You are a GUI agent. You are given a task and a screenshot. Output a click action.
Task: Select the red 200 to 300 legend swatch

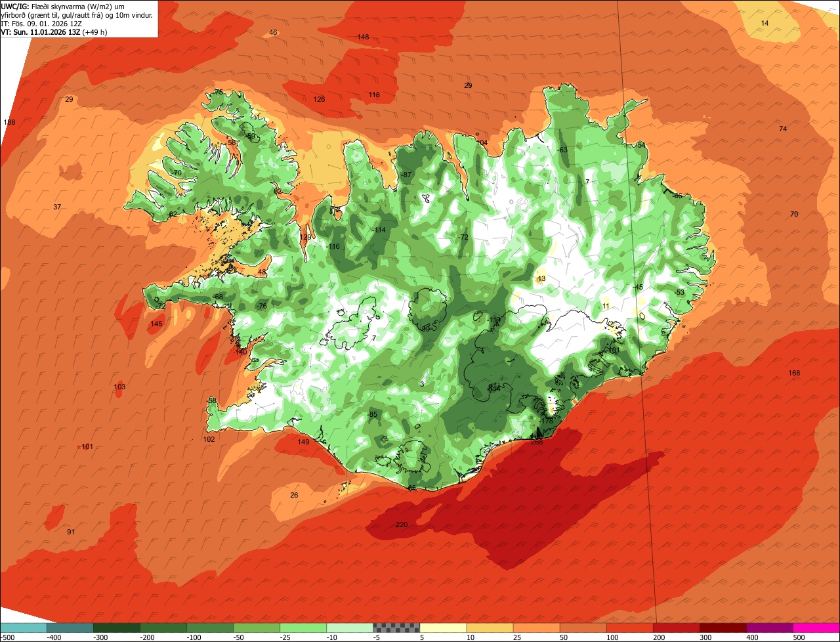pyautogui.click(x=676, y=628)
